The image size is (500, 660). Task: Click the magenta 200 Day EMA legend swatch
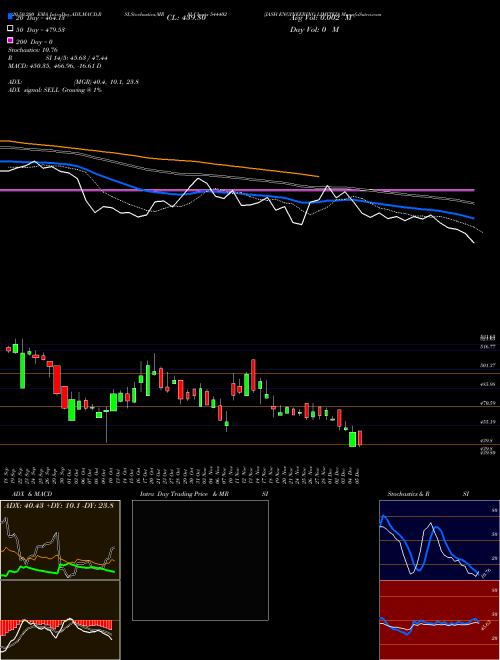click(x=10, y=40)
